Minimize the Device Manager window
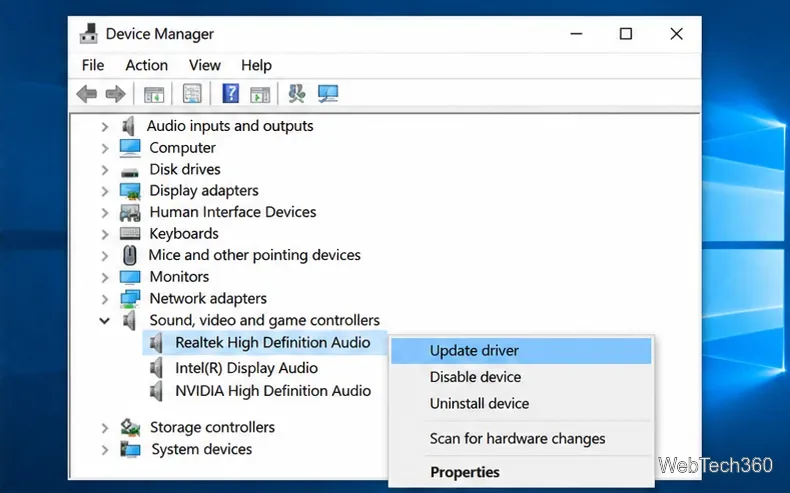Image resolution: width=790 pixels, height=493 pixels. (x=576, y=34)
